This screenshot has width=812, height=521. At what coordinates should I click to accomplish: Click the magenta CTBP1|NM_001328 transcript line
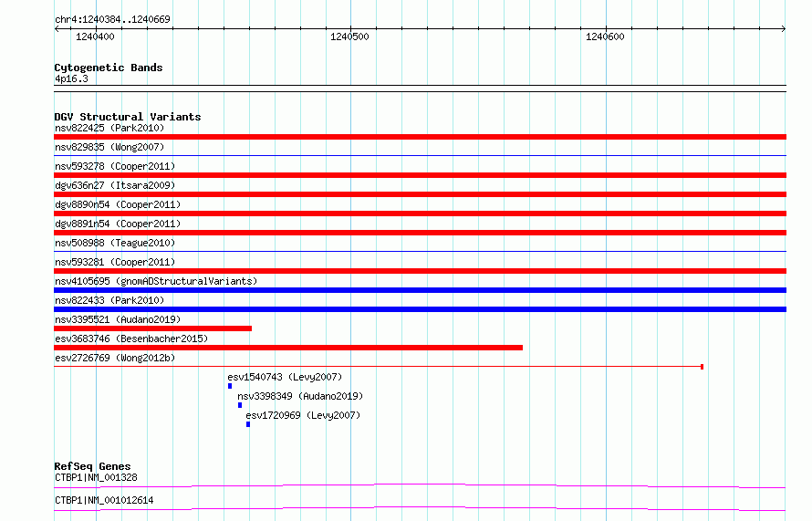(x=420, y=485)
